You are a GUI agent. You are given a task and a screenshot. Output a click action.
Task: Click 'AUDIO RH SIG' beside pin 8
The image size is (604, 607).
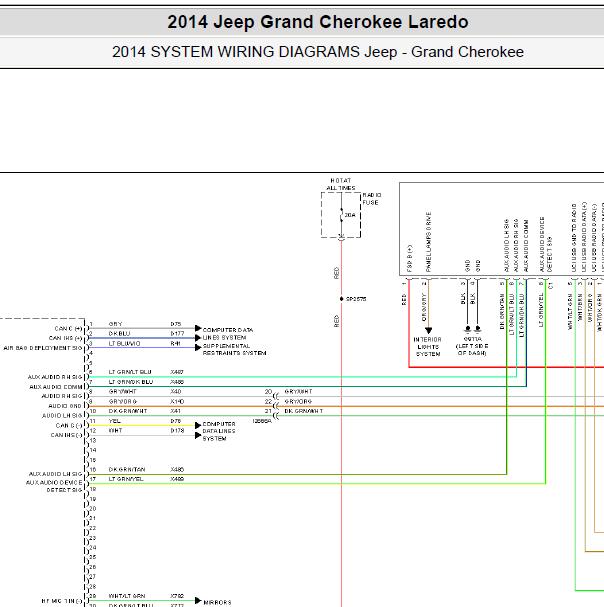62,396
